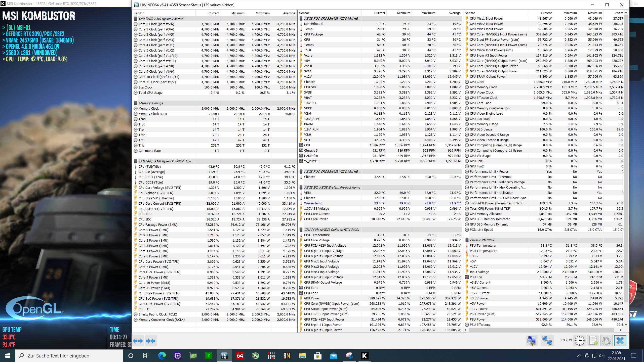This screenshot has height=362, width=644.
Task: Click the expand columns double-arrow icon
Action: click(x=138, y=341)
